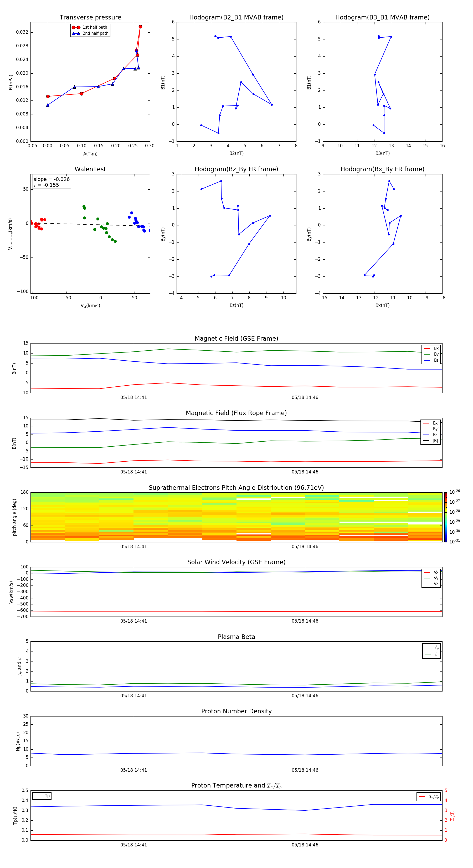Click the 'V_A(km/s)' x-axis label

(x=90, y=306)
